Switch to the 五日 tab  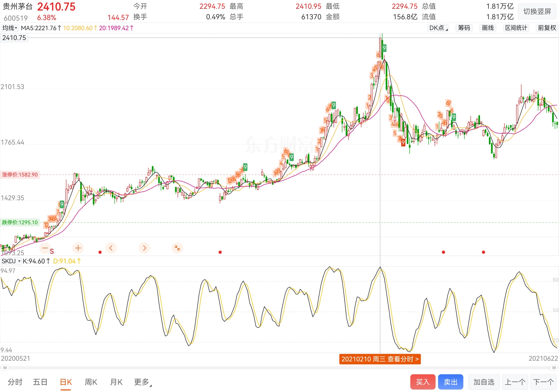click(40, 382)
